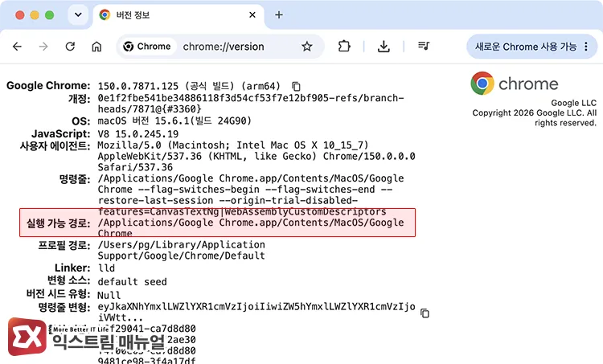Copy the Google Chrome version string
Screen dimensions: 603x364
(296, 86)
